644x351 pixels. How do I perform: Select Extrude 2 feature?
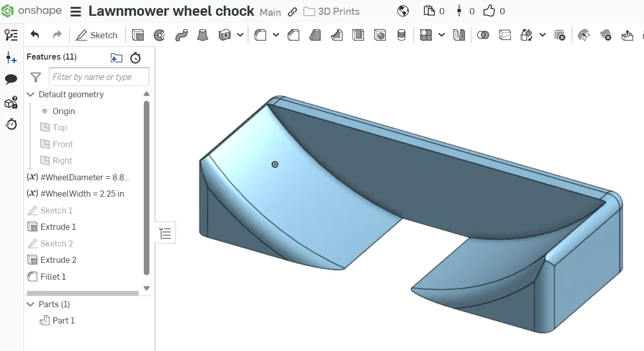pos(51,260)
